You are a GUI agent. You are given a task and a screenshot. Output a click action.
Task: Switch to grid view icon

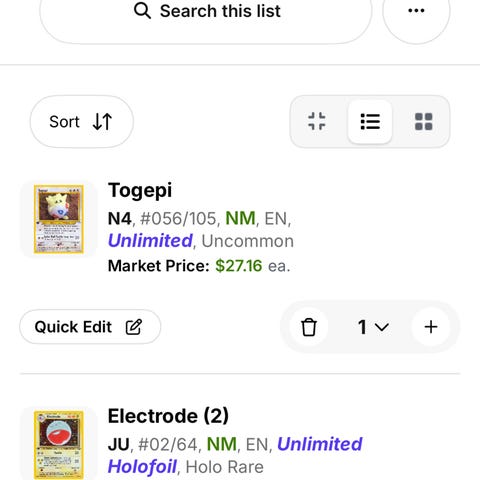pos(424,121)
